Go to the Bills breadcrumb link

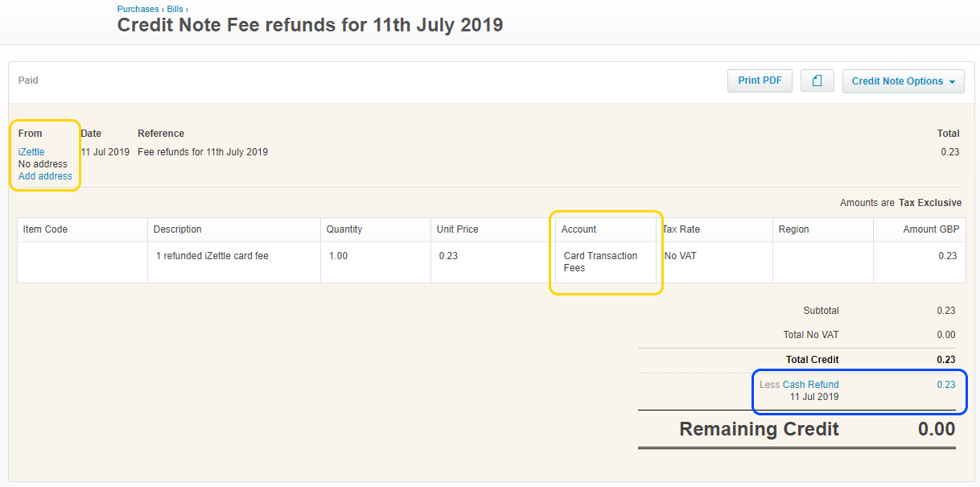pos(175,9)
